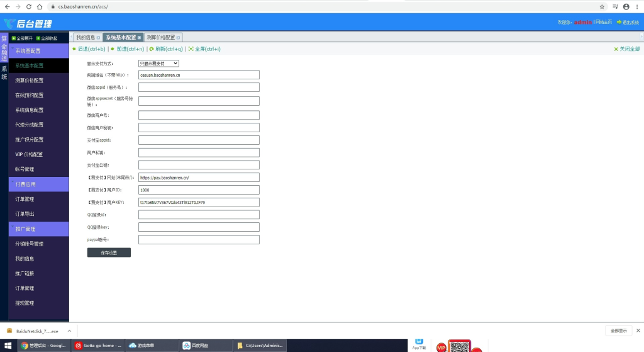
Task: Click the App下载 icon at the bottom
Action: tap(419, 344)
